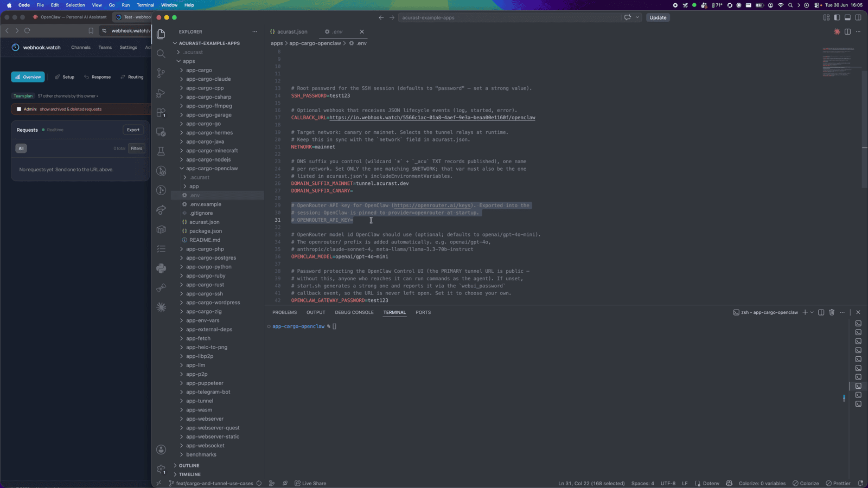Reload the page in browser window

click(27, 31)
